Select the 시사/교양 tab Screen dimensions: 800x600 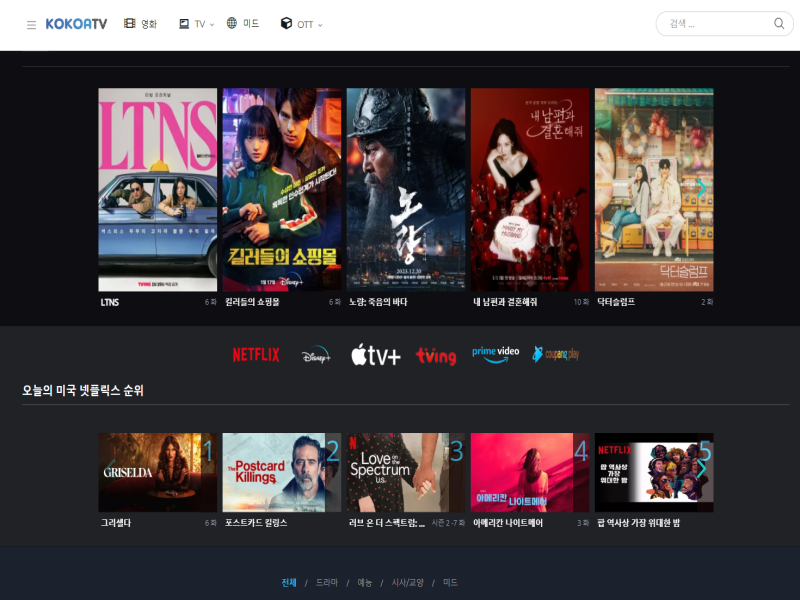[x=408, y=582]
